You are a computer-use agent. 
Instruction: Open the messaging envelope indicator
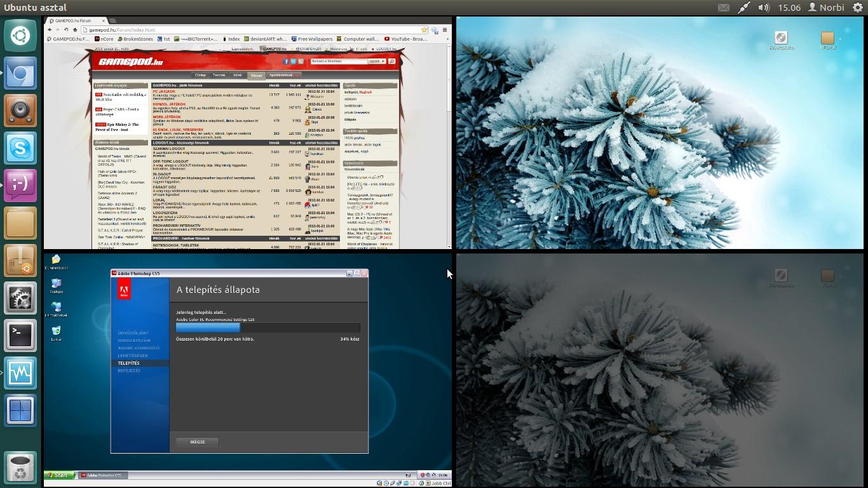coord(724,8)
